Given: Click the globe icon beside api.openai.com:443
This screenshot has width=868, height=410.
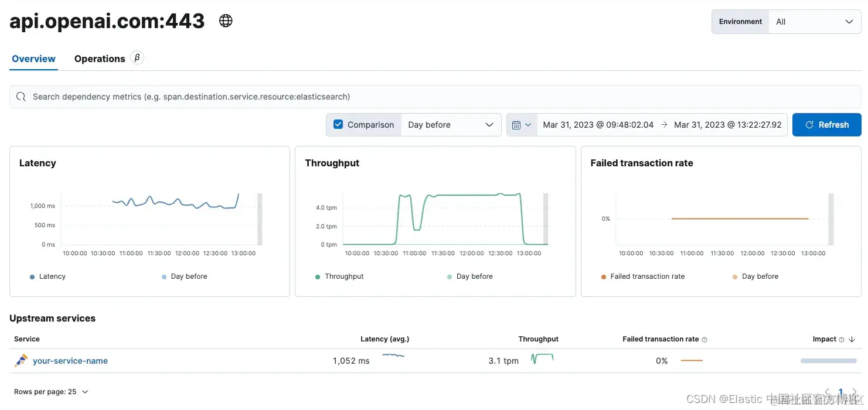Looking at the screenshot, I should tap(226, 21).
